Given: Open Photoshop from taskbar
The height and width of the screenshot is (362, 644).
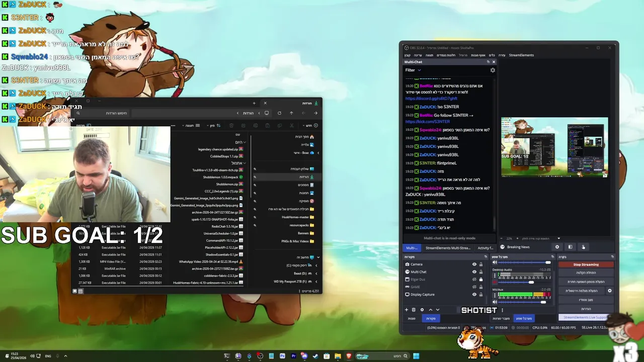Looking at the screenshot, I should point(283,356).
